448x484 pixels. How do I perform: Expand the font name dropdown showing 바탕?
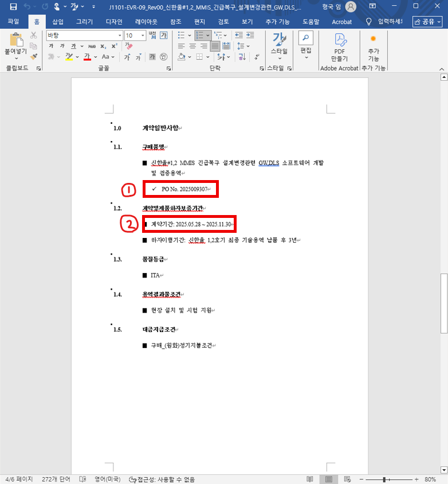[x=119, y=35]
